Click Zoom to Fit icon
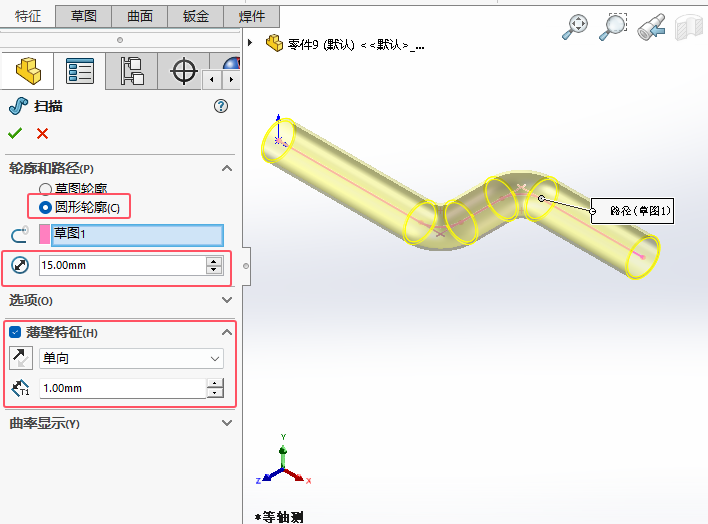708x524 pixels. point(576,26)
